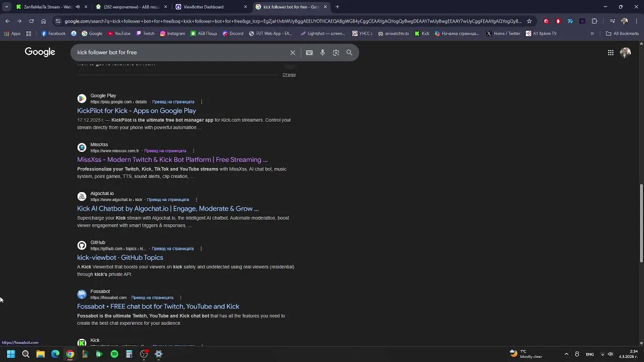
Task: Open the Twitch bookmark
Action: point(145,34)
